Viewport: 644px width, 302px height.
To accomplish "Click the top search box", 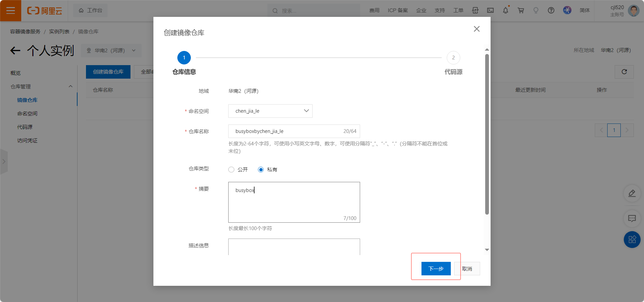I will pyautogui.click(x=314, y=11).
